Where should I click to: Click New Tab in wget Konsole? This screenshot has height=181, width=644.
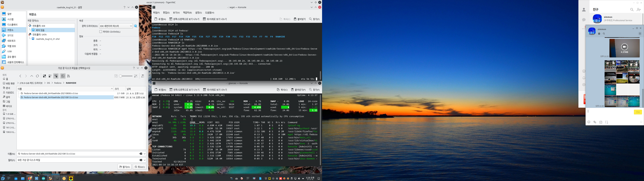click(x=160, y=19)
